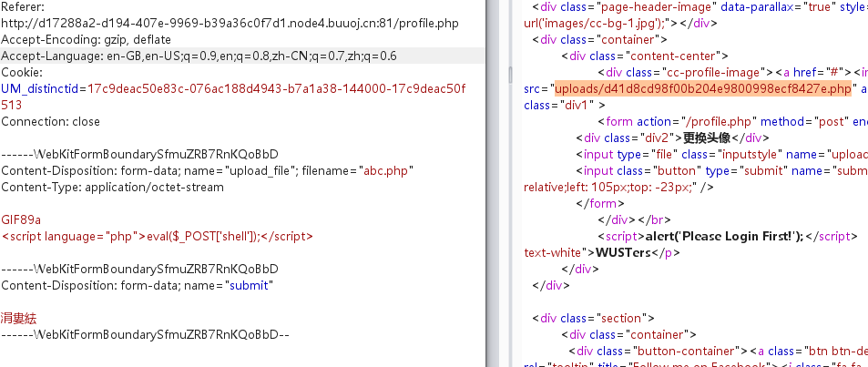Click the page-header-image div line in the response
The height and width of the screenshot is (367, 868).
click(x=700, y=7)
